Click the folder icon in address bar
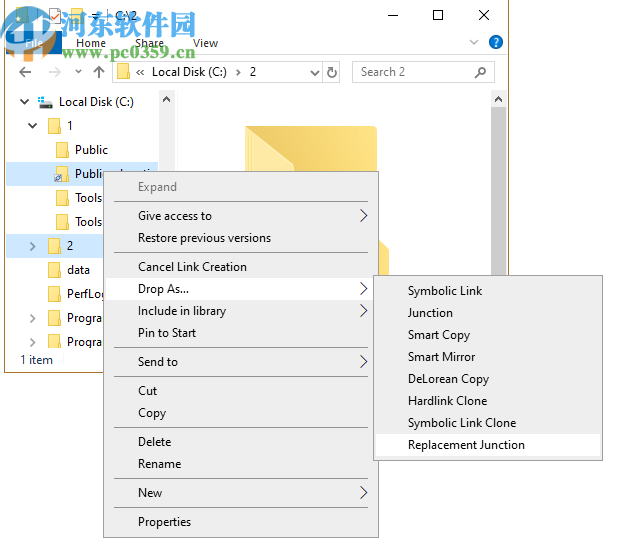Screen dimensions: 644x542 point(123,72)
